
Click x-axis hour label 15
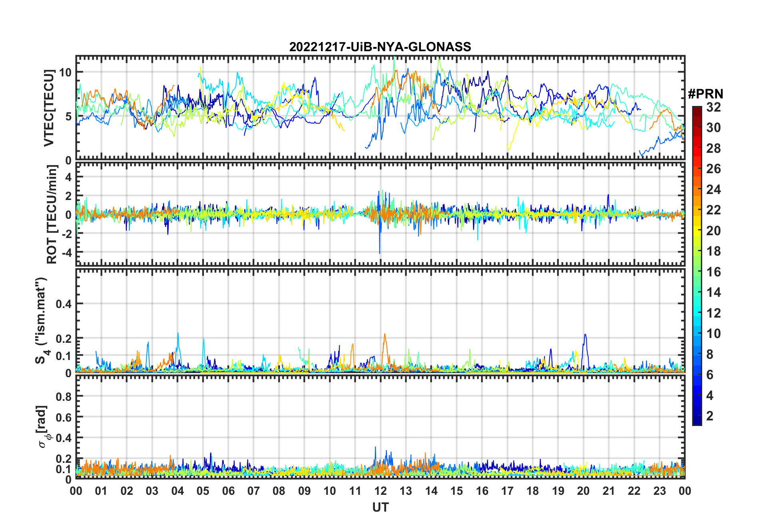[457, 490]
